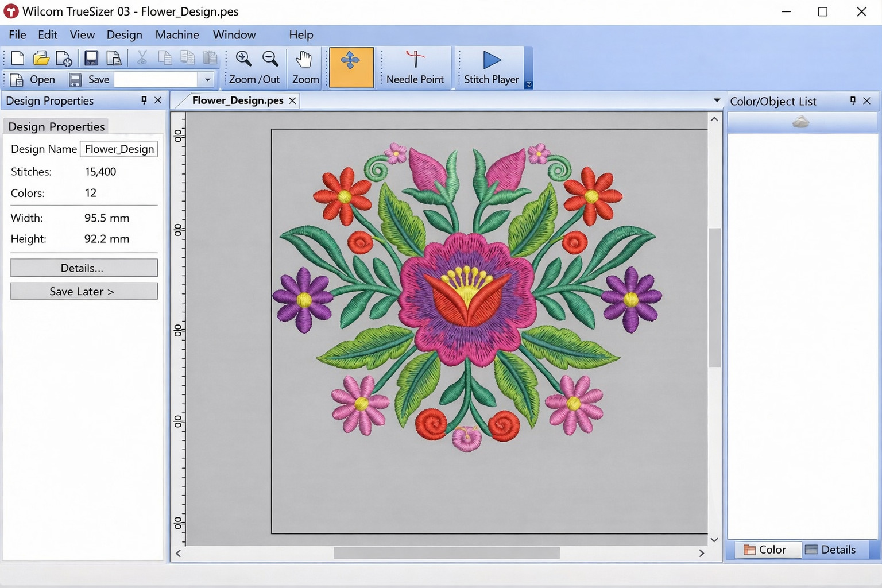This screenshot has height=588, width=882.
Task: Toggle the Color/Object List pin
Action: click(853, 100)
